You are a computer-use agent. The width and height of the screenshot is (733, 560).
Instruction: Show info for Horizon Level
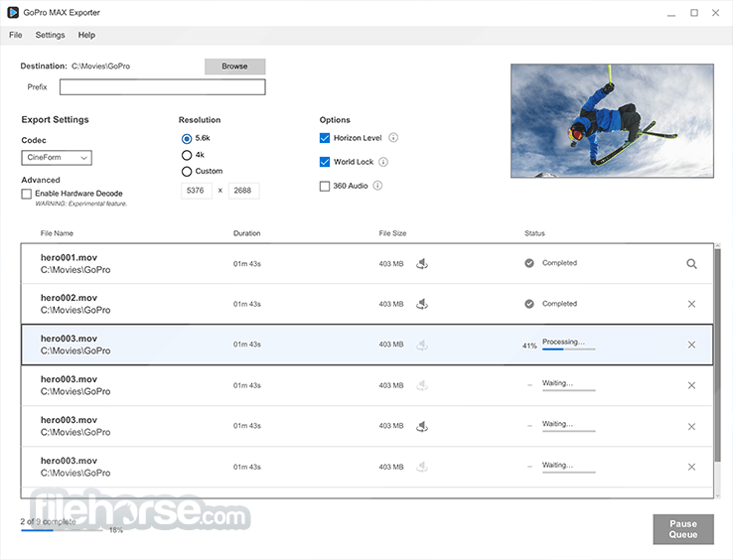click(x=393, y=137)
